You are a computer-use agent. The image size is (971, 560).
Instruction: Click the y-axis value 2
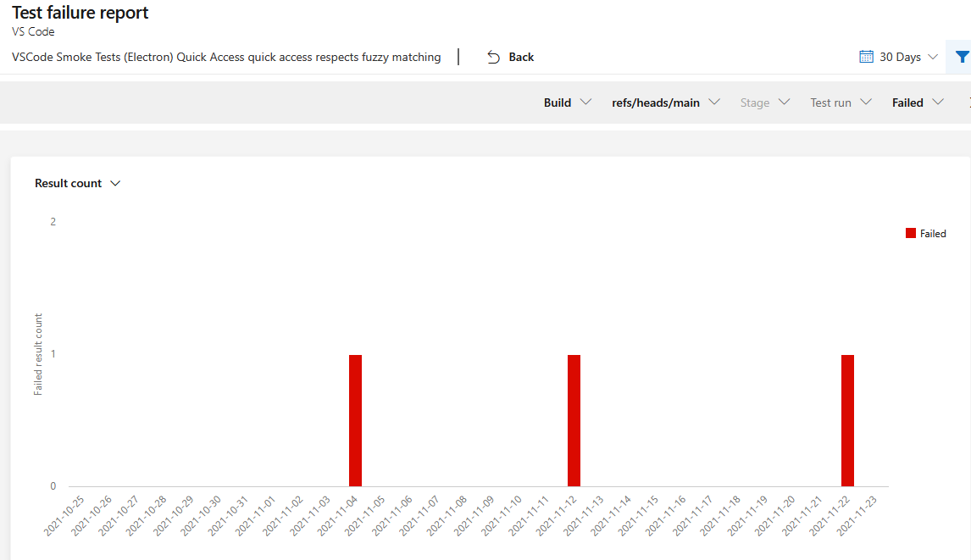coord(53,222)
